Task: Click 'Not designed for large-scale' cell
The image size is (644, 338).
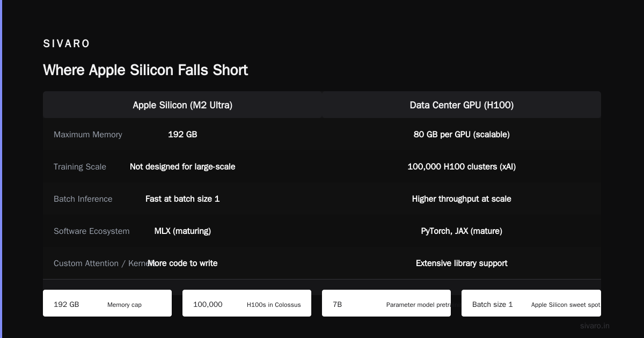Action: click(182, 167)
